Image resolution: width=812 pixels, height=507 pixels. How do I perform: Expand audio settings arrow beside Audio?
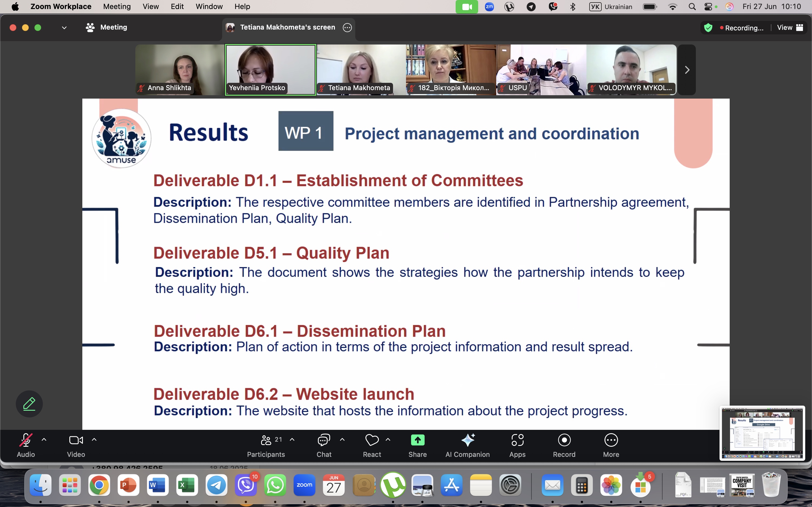44,440
